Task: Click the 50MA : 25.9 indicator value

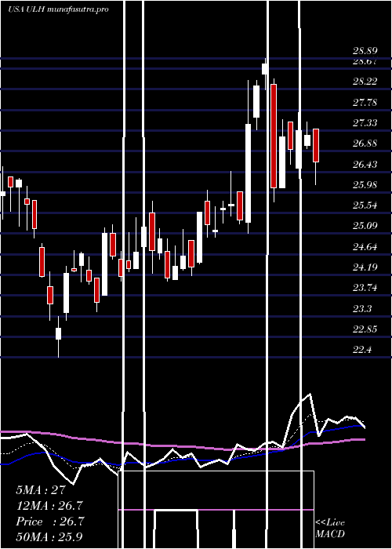Action: coord(49,536)
